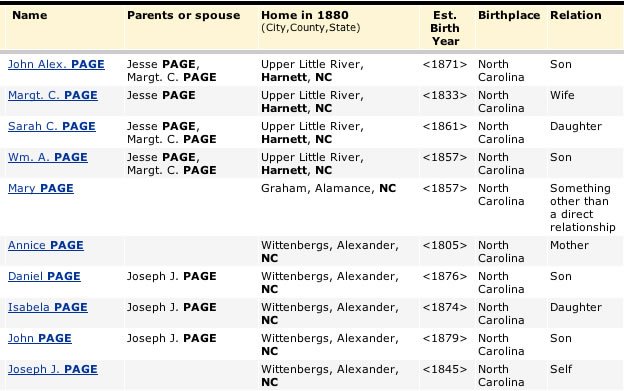Click the Name column header
Screen dimensions: 624x391
(x=30, y=15)
